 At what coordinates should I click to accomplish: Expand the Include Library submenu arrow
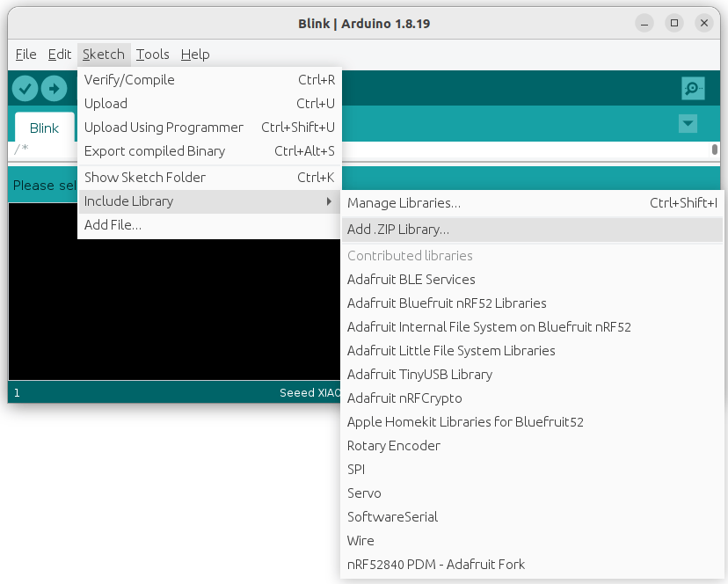tap(329, 201)
